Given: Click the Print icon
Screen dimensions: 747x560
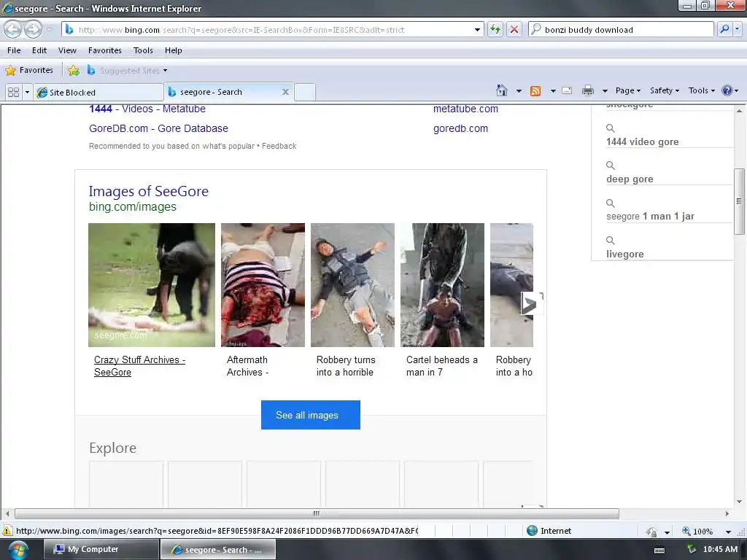Looking at the screenshot, I should [x=588, y=90].
